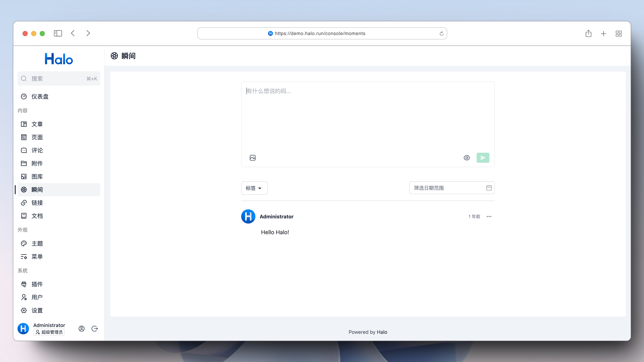
Task: Navigate to 评论 comments section
Action: 37,150
